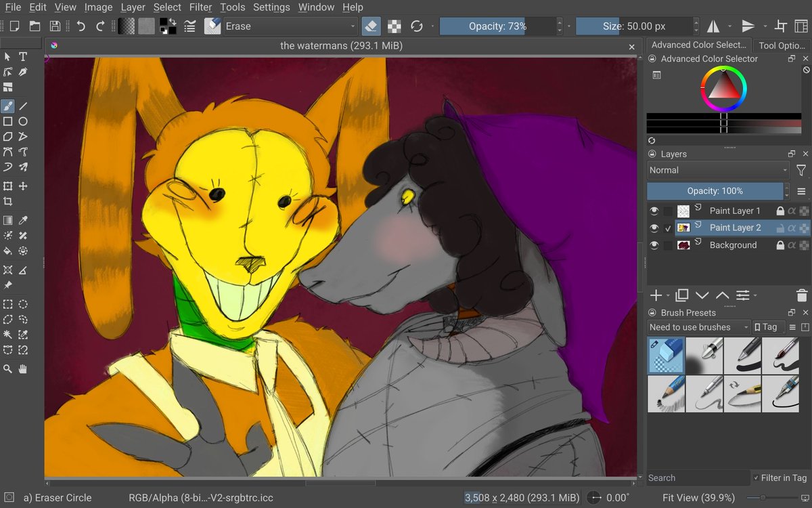
Task: Move the layer down with the down chevron
Action: coord(702,295)
